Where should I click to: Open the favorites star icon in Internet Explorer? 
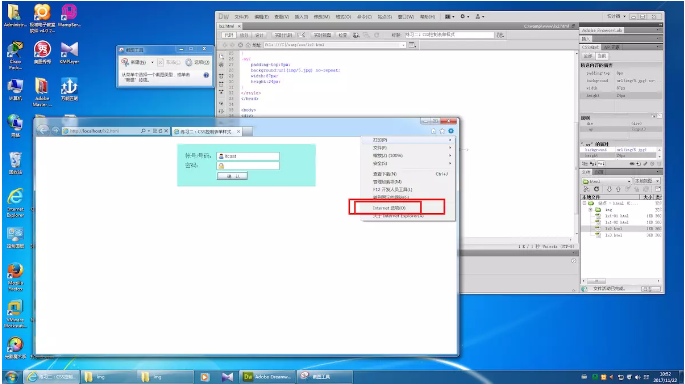442,131
